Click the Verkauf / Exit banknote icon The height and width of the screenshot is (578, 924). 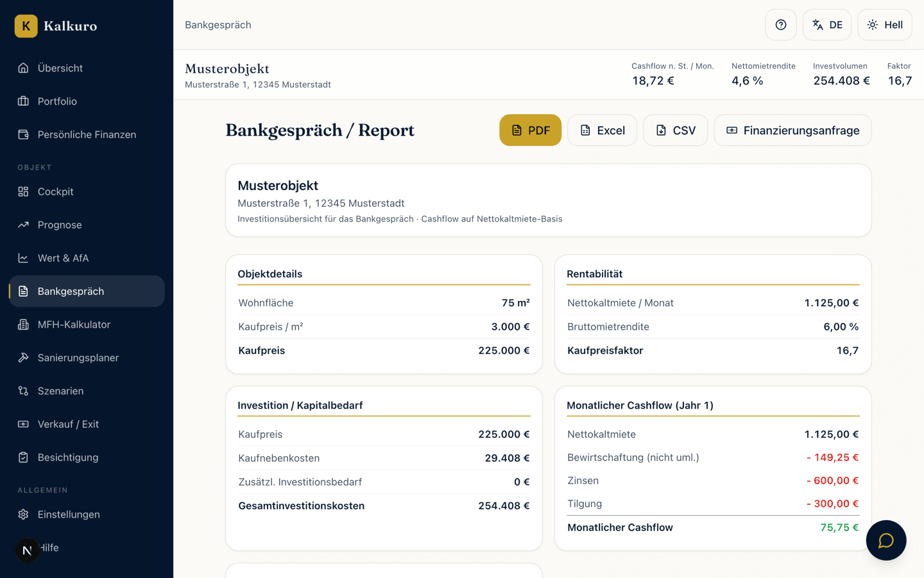pyautogui.click(x=24, y=425)
